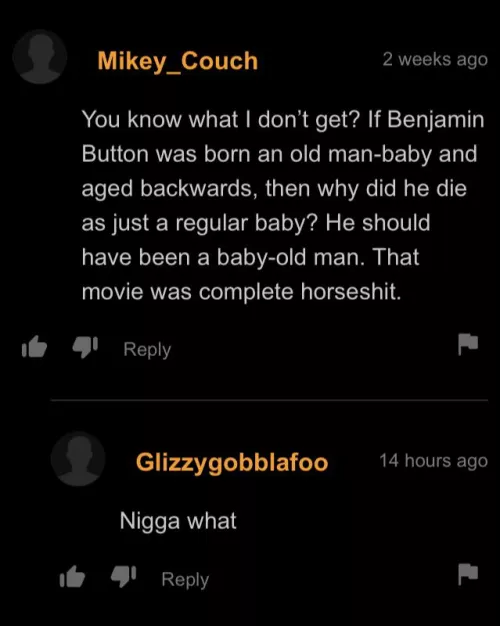The height and width of the screenshot is (626, 500).
Task: Like Mikey_Couch's comment with thumbs up
Action: coord(34,347)
